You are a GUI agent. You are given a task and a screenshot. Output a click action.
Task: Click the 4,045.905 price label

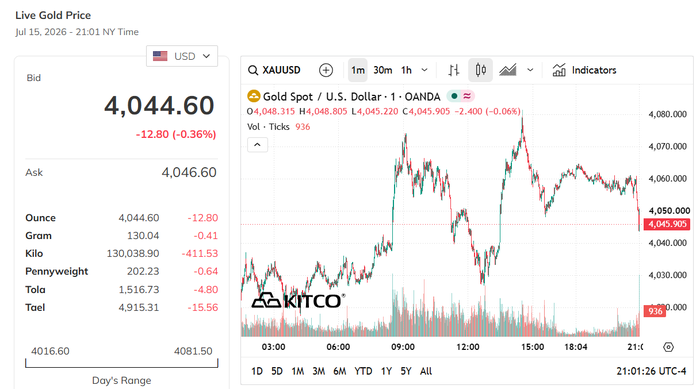[667, 224]
